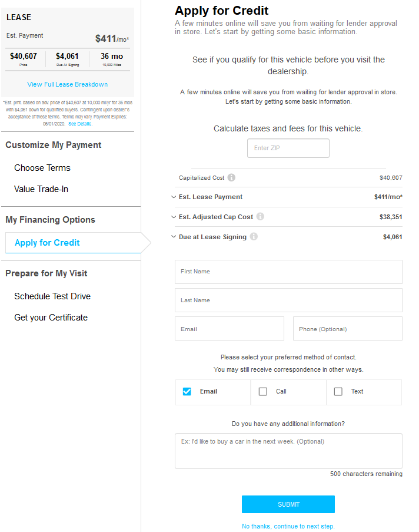The height and width of the screenshot is (532, 419).
Task: Open Schedule Test Drive step
Action: click(x=52, y=296)
